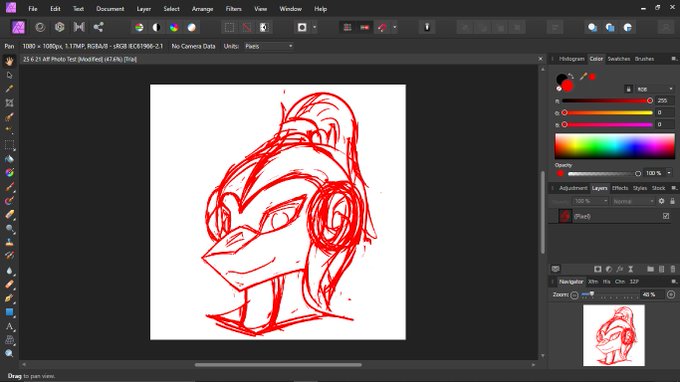This screenshot has width=680, height=382.
Task: Swap foreground and background colors arrow
Action: [x=571, y=76]
